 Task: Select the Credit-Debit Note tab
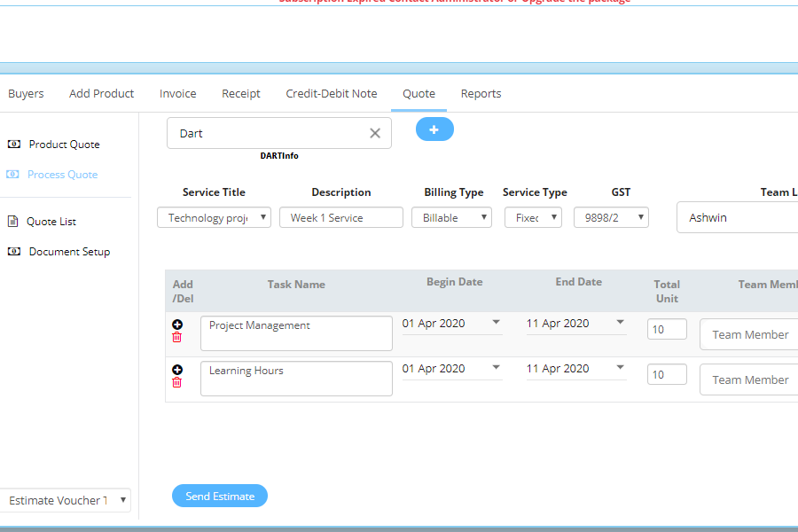[332, 94]
